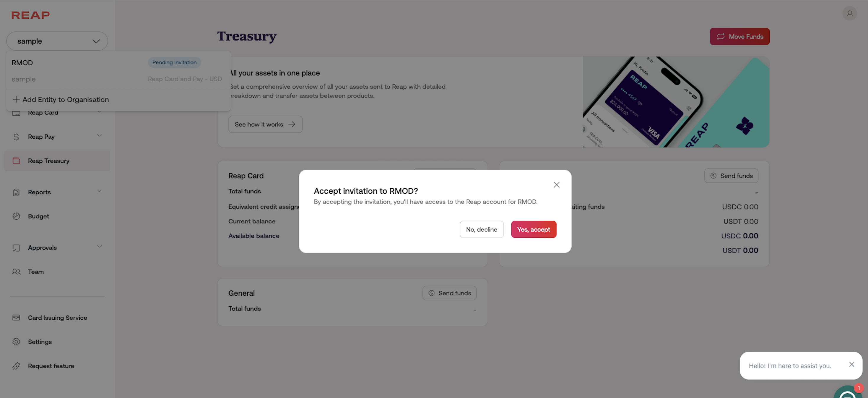Click the Request feature icon
Screen dimensions: 868x398
pyautogui.click(x=16, y=366)
